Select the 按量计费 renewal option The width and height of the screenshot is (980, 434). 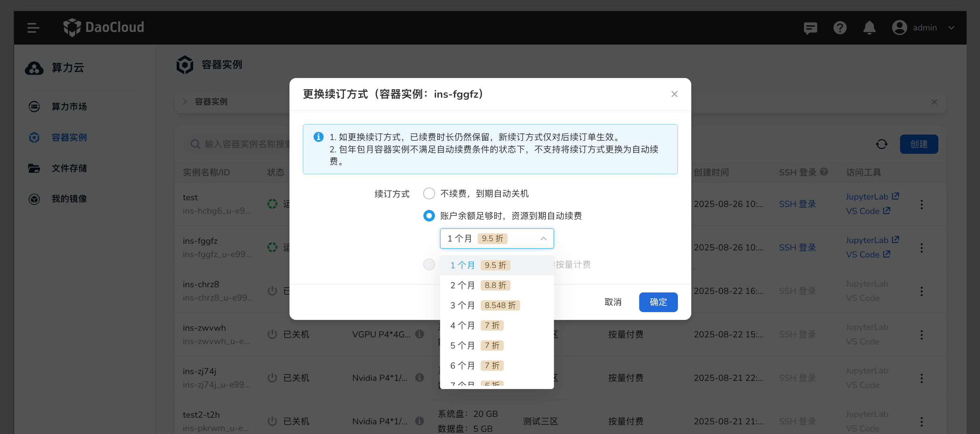[429, 265]
